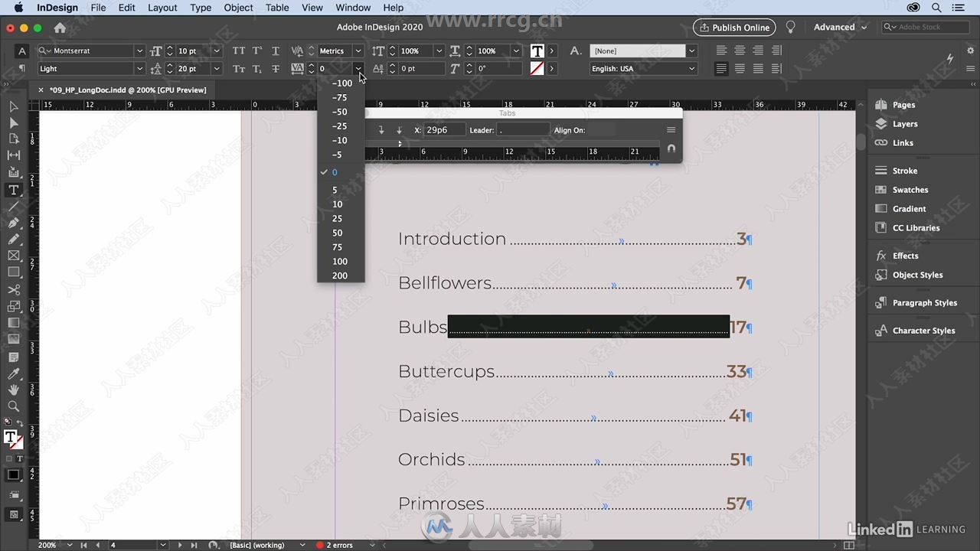Click the Leader field in the Tabs panel
980x551 pixels.
pyautogui.click(x=523, y=130)
